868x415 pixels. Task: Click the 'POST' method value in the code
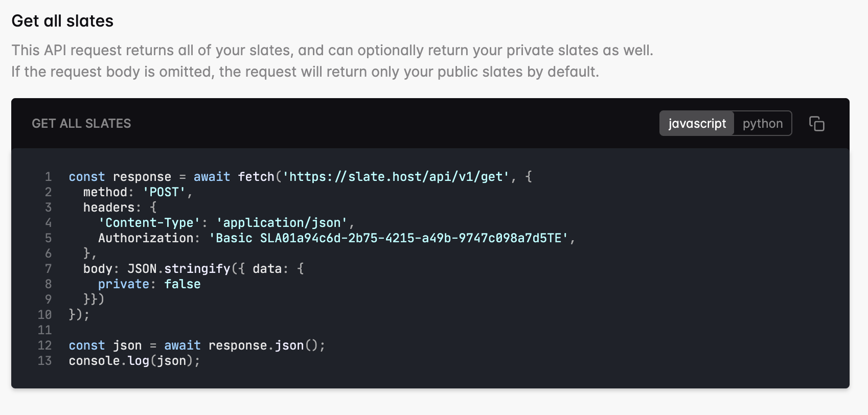(164, 192)
